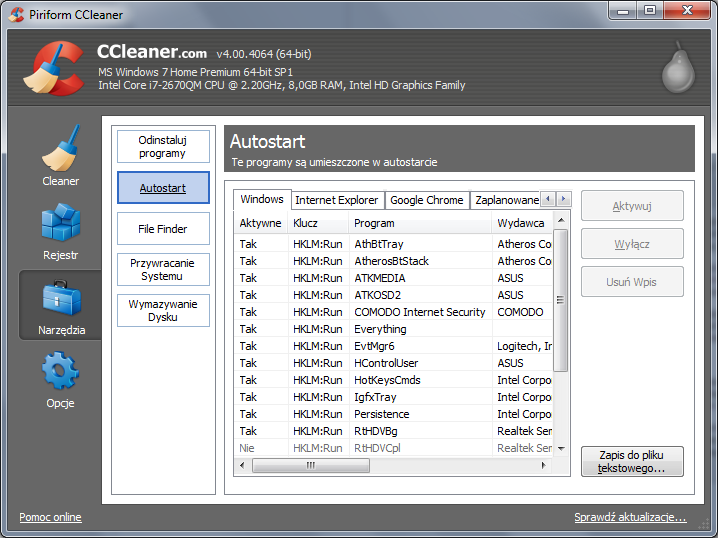Screen dimensions: 718x538
Task: Select the ATKOSD2 entry
Action: 393,295
